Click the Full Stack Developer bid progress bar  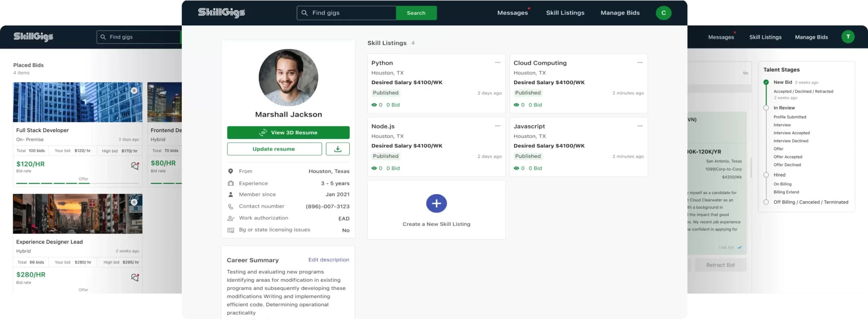pos(78,183)
